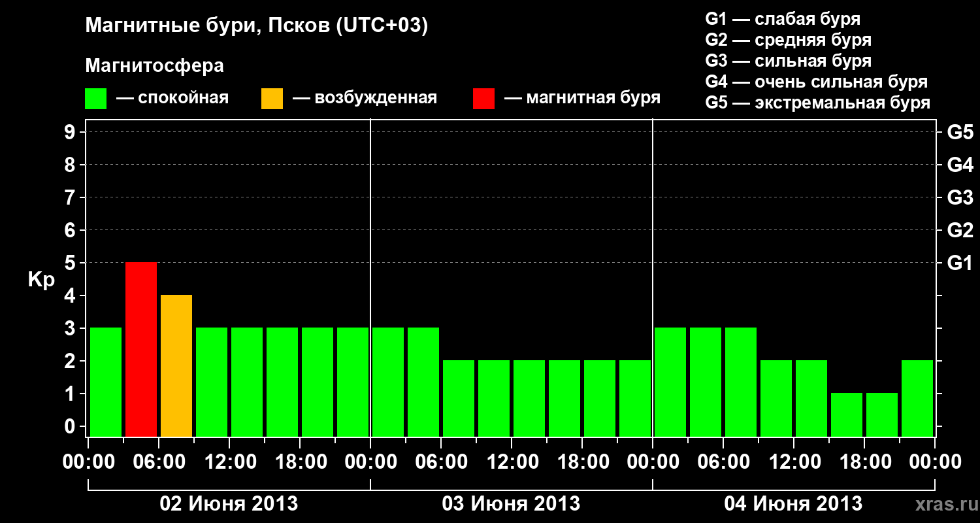This screenshot has height=523, width=980.
Task: Click the 03 Июня 2013 date label
Action: pyautogui.click(x=511, y=504)
